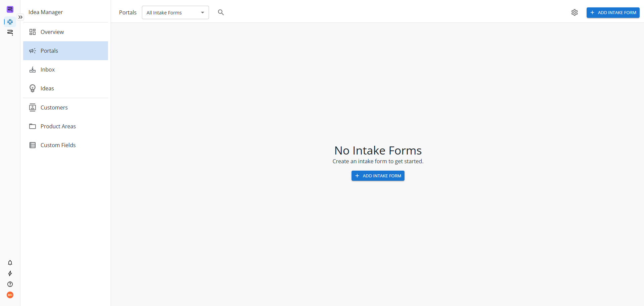Open user avatar menu

point(10,295)
